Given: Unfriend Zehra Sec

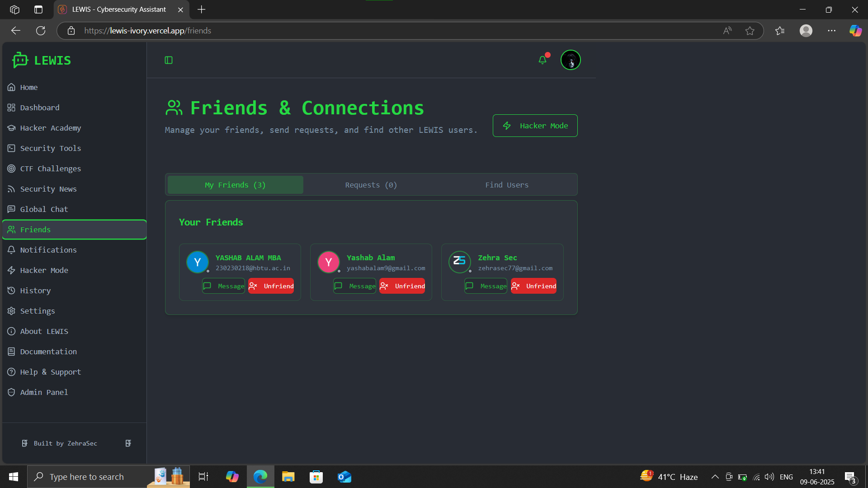Looking at the screenshot, I should 533,286.
